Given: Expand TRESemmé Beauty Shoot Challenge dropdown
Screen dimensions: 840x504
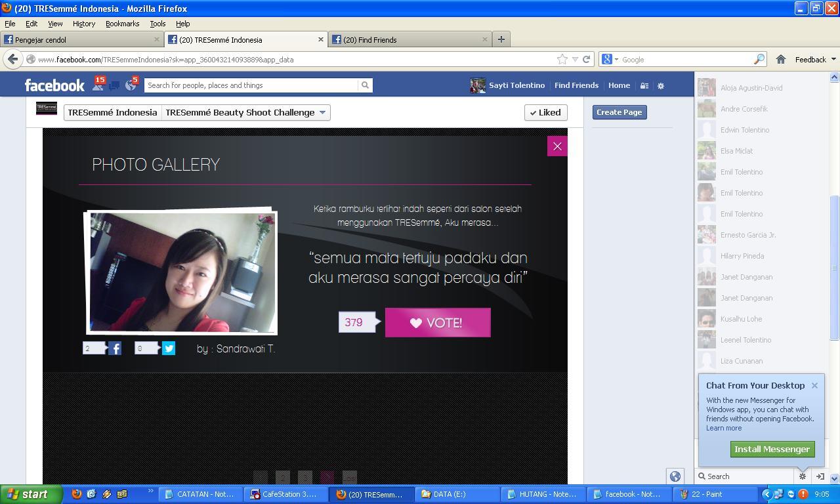Looking at the screenshot, I should 246,112.
